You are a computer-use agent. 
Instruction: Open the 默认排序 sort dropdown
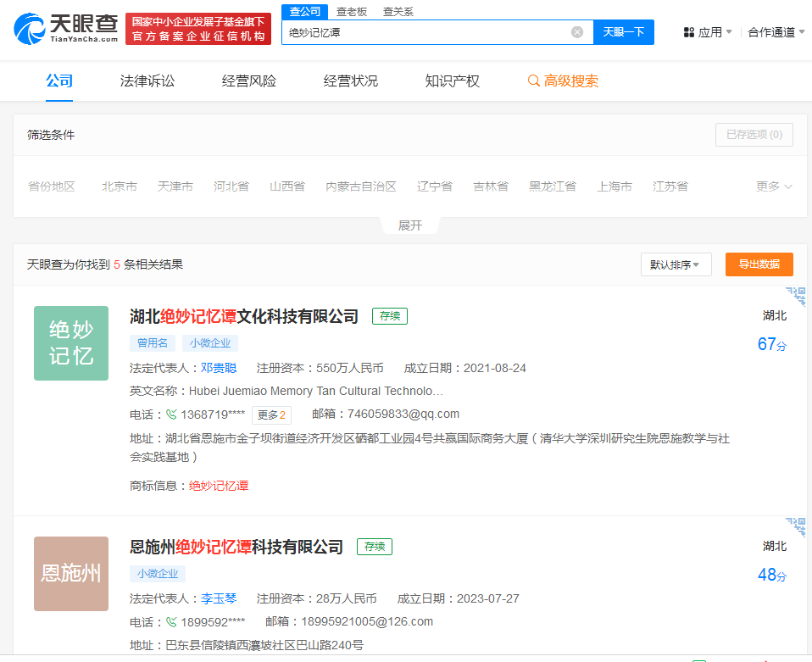click(676, 264)
